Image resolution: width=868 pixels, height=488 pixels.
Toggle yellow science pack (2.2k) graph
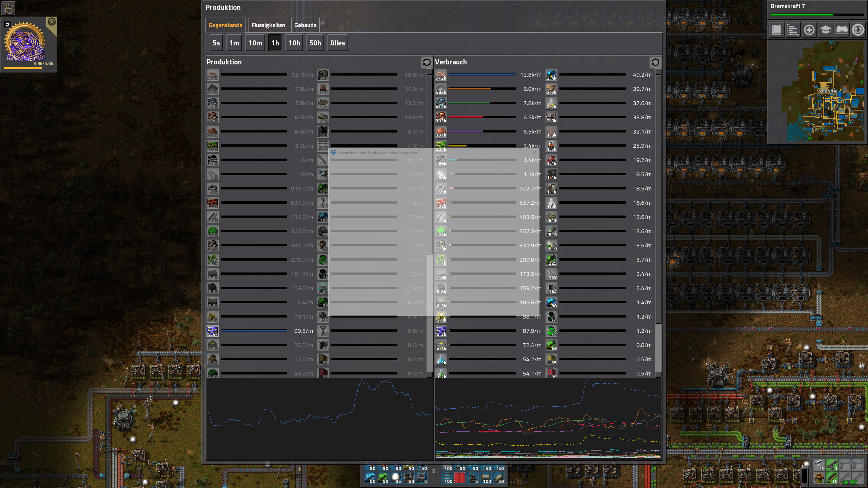(x=552, y=103)
